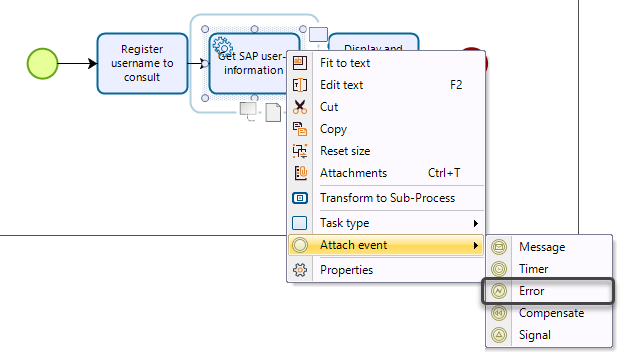
Task: Click the Signal event triangle icon
Action: pyautogui.click(x=499, y=335)
